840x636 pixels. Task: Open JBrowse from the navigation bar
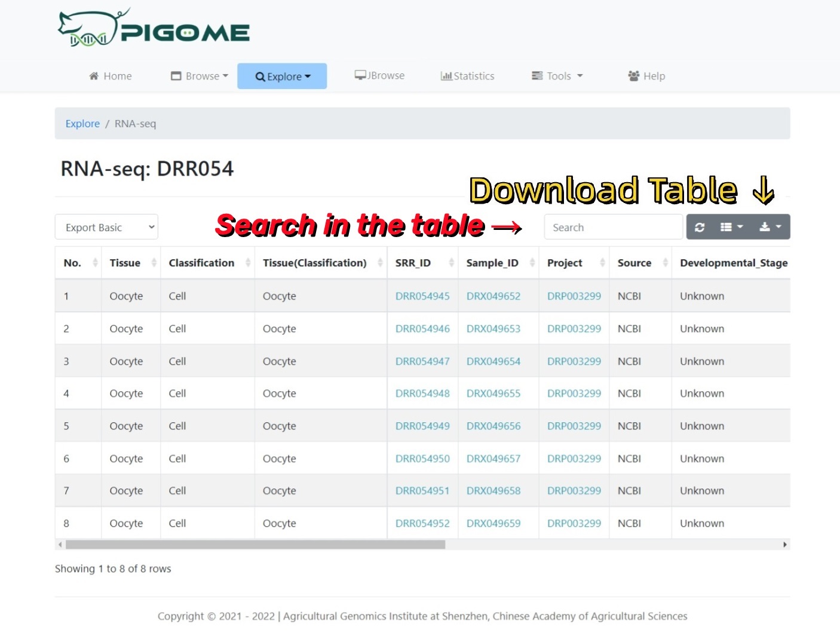click(x=379, y=76)
